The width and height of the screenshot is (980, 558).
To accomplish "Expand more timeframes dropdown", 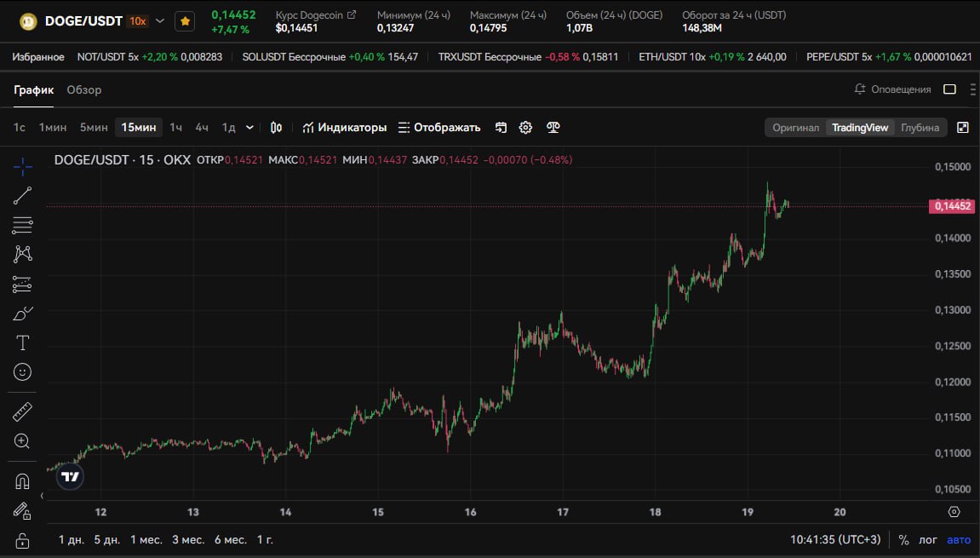I will [x=249, y=128].
